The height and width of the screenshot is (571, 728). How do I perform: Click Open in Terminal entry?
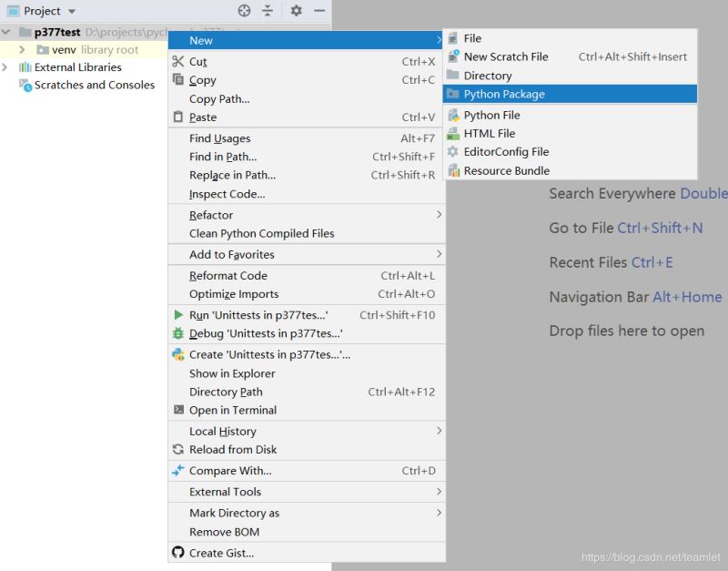pos(233,411)
